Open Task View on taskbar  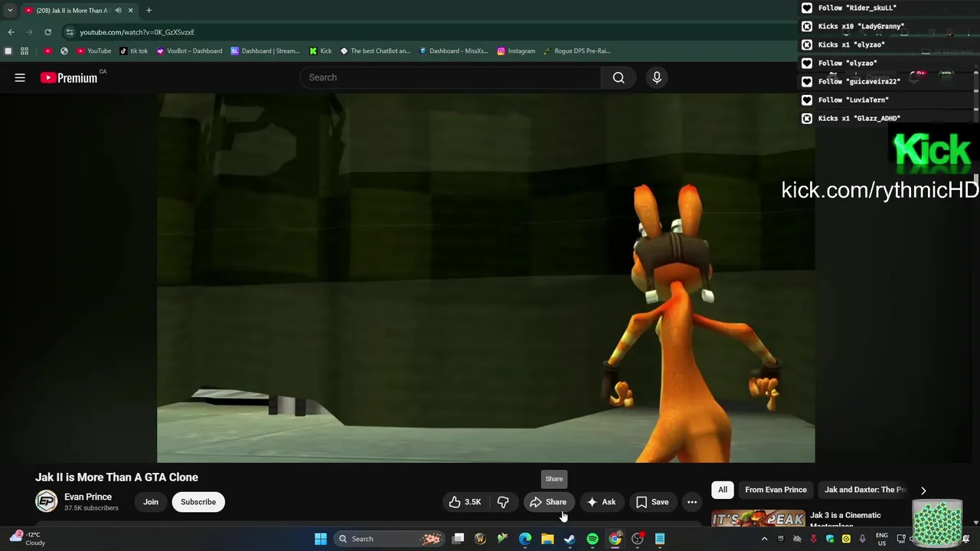pos(458,539)
